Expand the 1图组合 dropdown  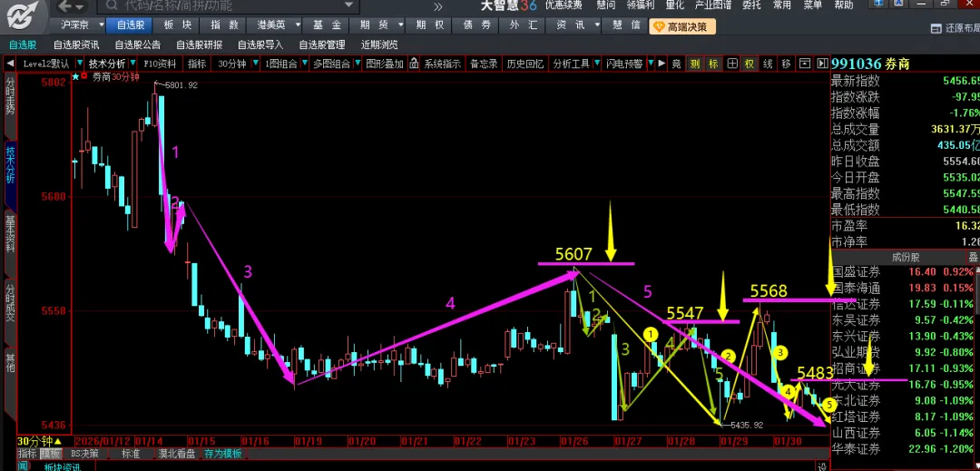click(x=304, y=64)
